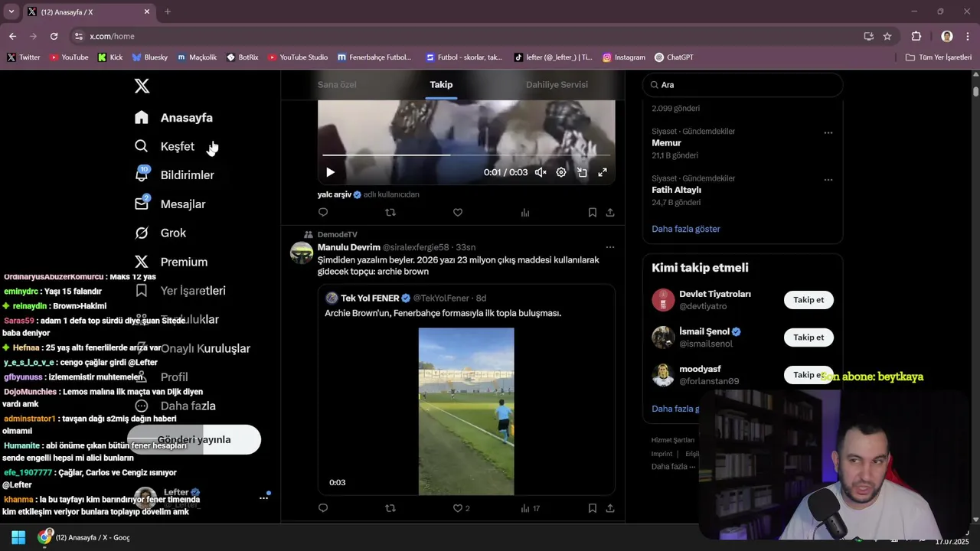
Task: Bookmark Manulu Devrim post
Action: tap(593, 508)
